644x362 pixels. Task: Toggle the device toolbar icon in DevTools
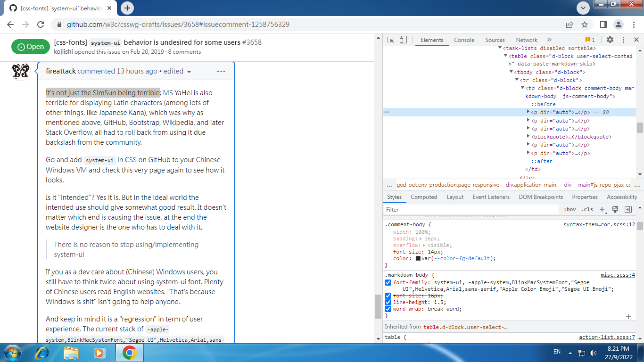403,40
